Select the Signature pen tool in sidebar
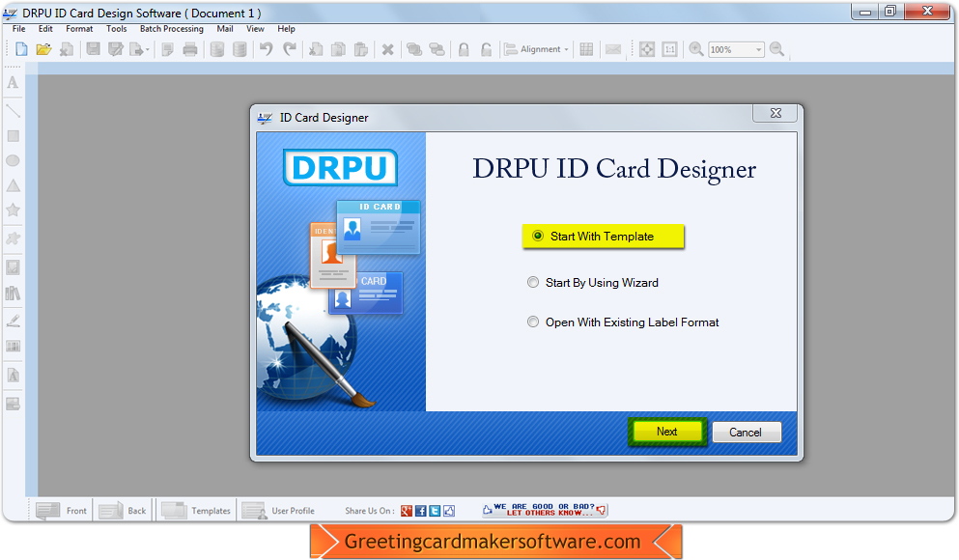 [13, 321]
